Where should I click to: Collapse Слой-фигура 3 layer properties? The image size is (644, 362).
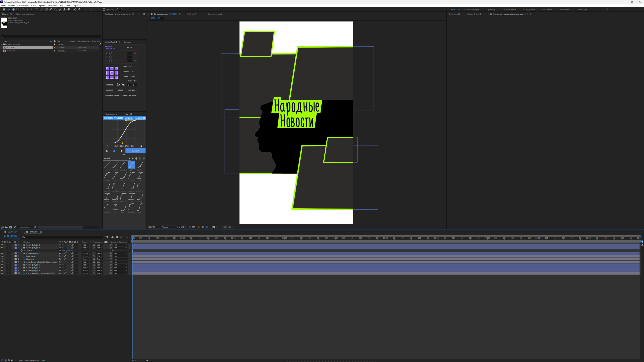click(x=13, y=248)
